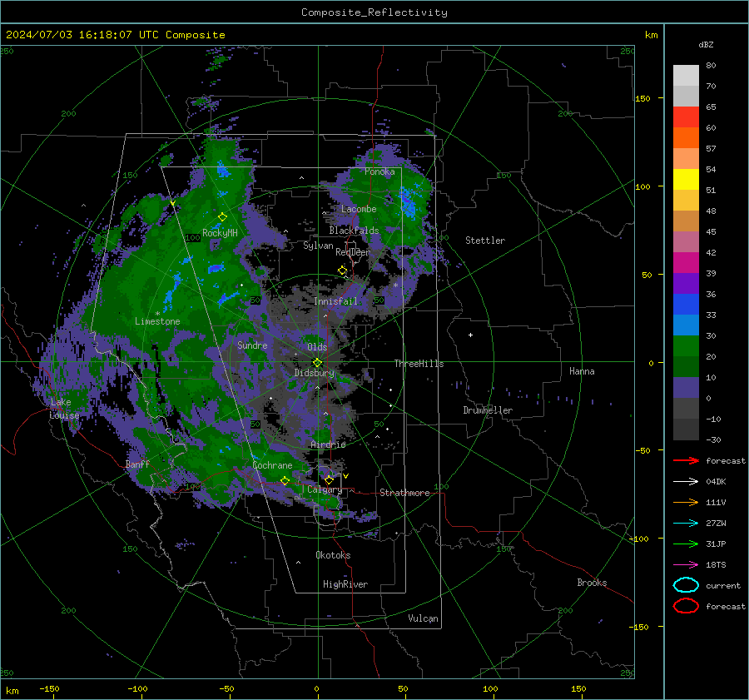Click the white 04DK arrow icon
The width and height of the screenshot is (749, 700).
pos(686,482)
